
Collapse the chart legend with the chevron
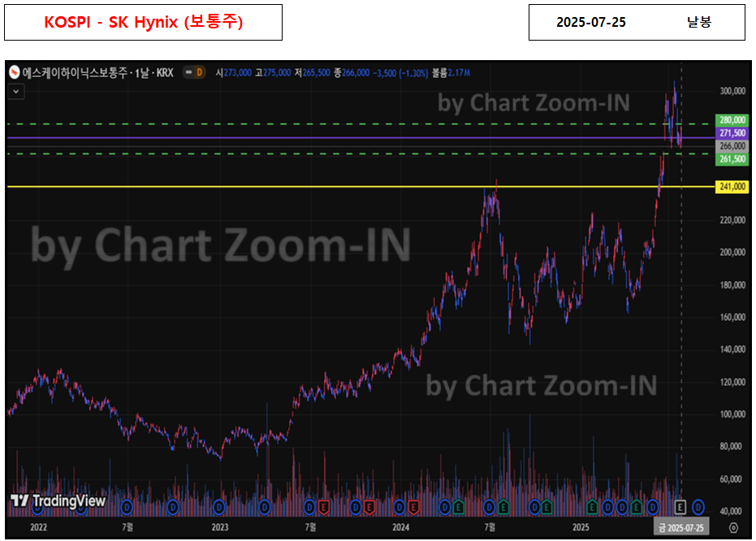16,91
